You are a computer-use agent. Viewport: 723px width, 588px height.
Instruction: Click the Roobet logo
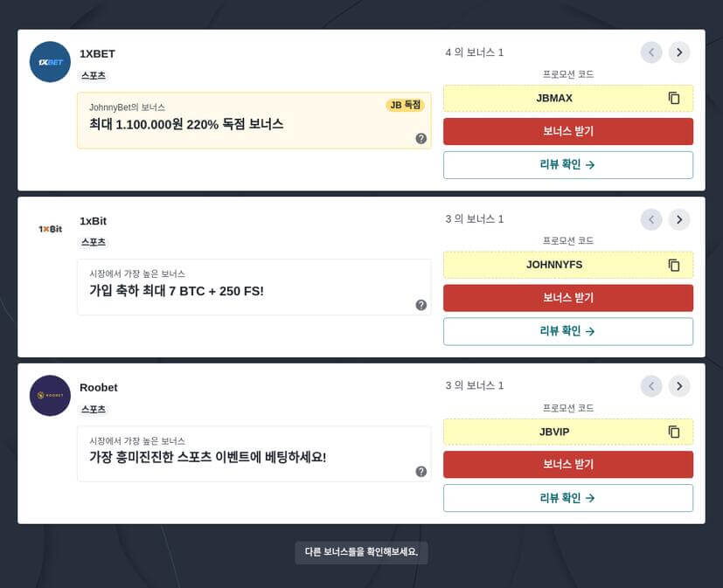[x=50, y=396]
